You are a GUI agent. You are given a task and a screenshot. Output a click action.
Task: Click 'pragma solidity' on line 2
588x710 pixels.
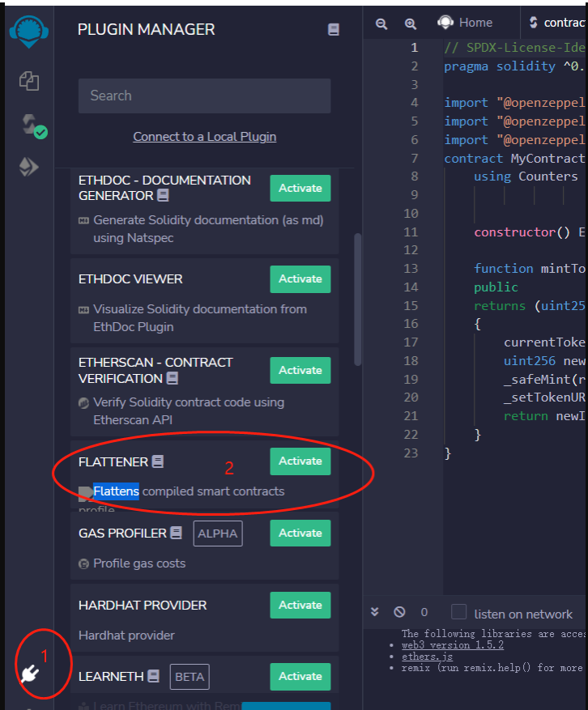point(500,66)
